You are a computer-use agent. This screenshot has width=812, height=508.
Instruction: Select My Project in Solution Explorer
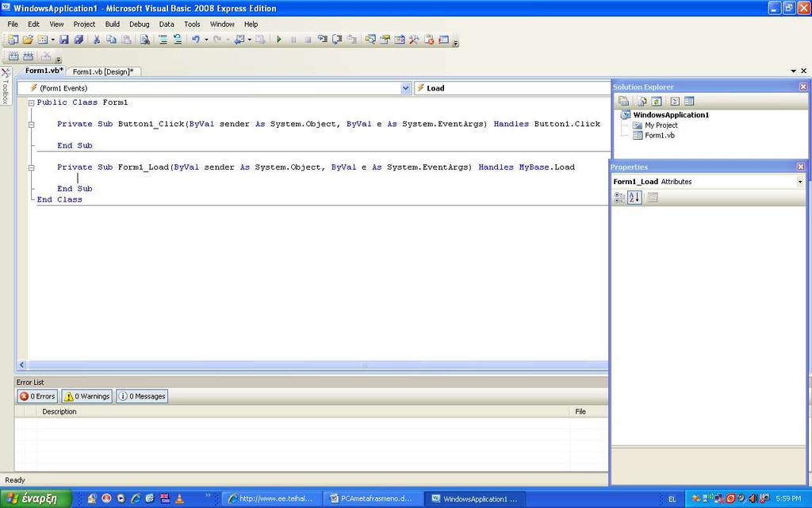[661, 125]
